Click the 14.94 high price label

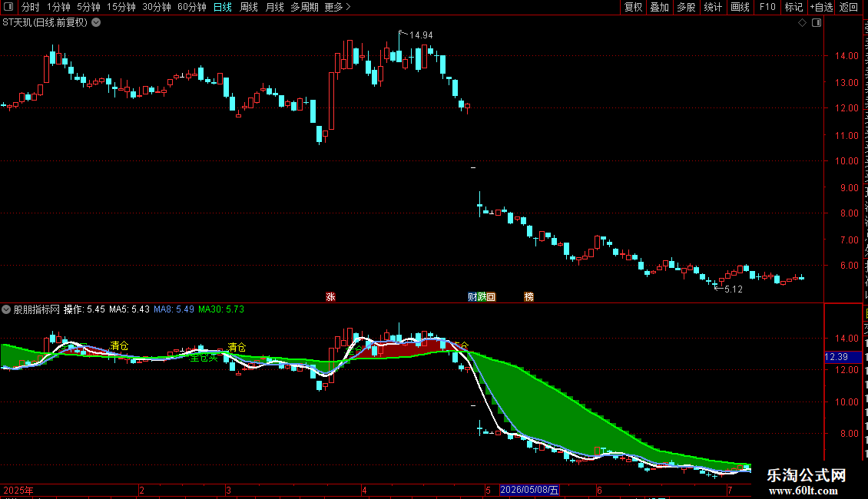click(421, 35)
